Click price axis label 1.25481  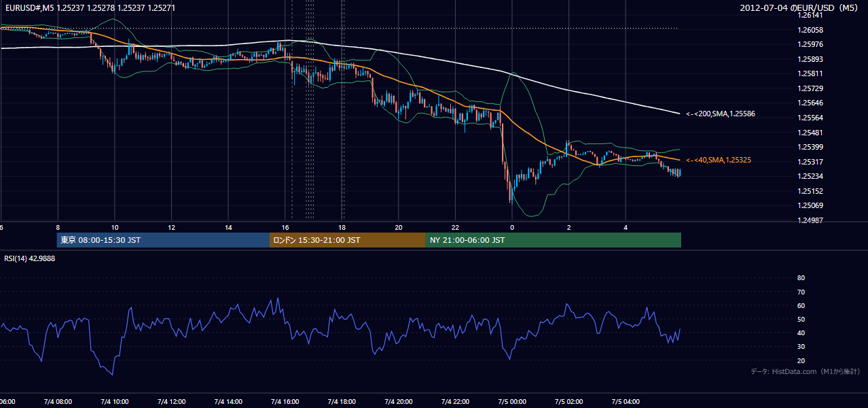click(x=810, y=133)
